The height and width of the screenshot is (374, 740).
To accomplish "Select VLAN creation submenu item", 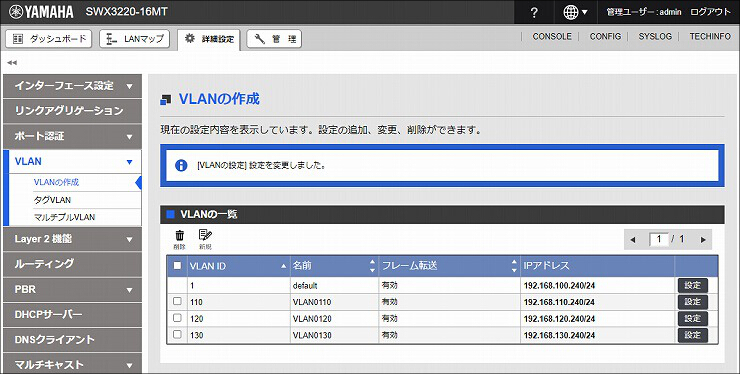I will point(57,182).
